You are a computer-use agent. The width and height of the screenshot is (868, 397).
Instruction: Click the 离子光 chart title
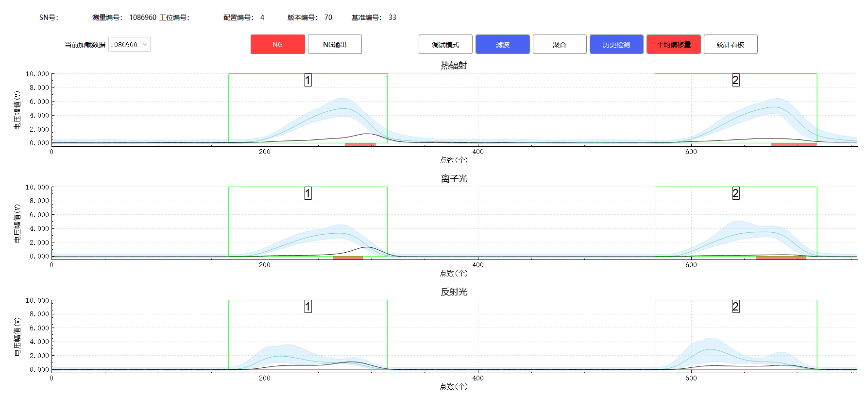[x=454, y=178]
